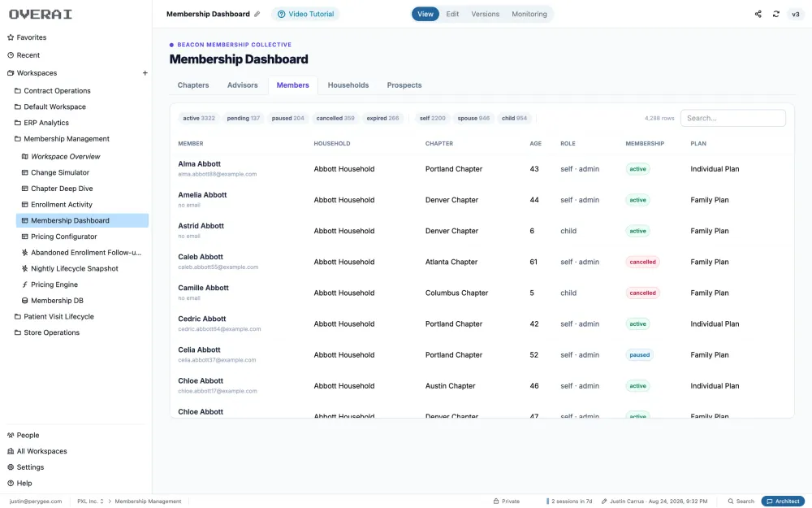Screen dimensions: 812x508
Task: Filter by self 2200 chip
Action: 433,118
